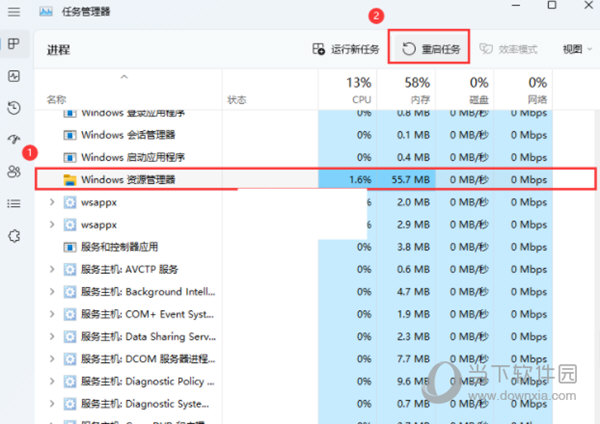Open the Processes sidebar page
Image resolution: width=600 pixels, height=424 pixels.
tap(14, 44)
